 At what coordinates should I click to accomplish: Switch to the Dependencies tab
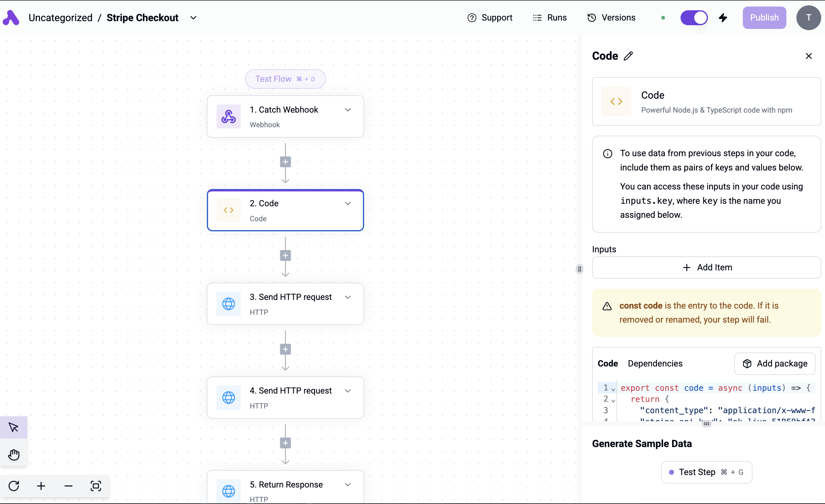[655, 363]
